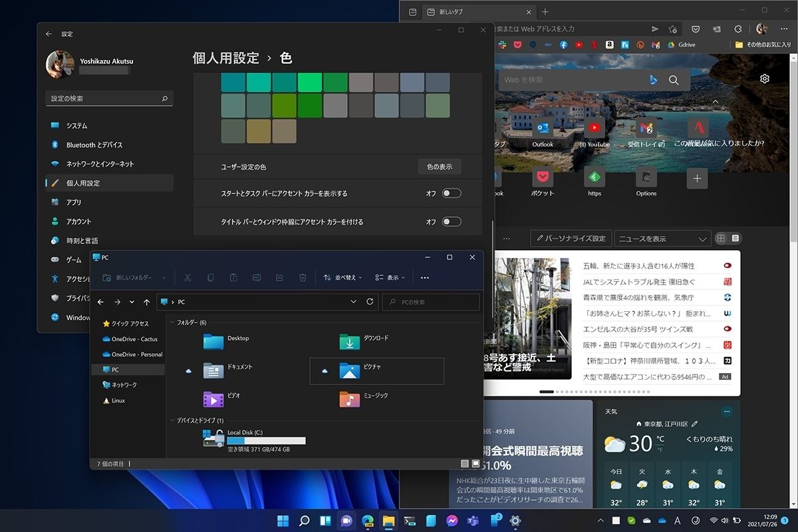798x532 pixels.
Task: Add a new quick link with plus tile
Action: pos(697,178)
